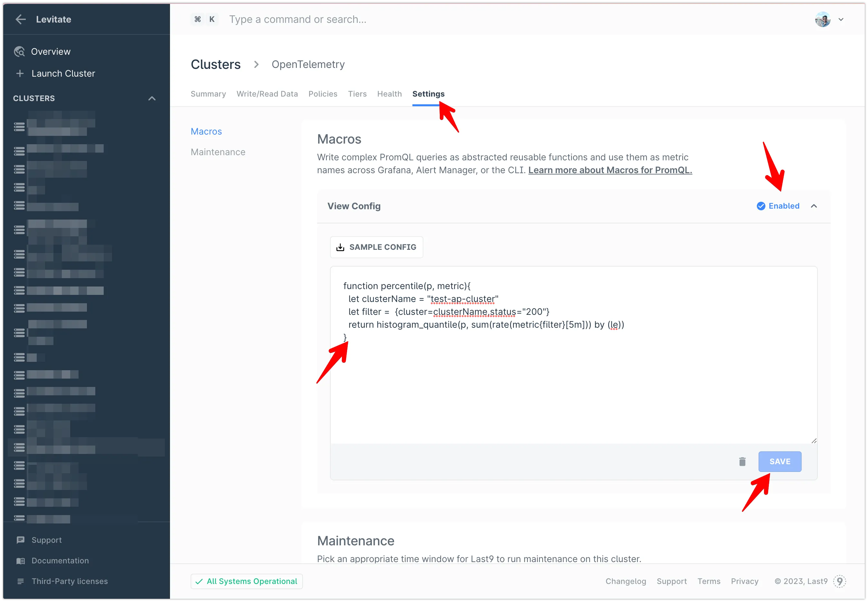Image resolution: width=868 pixels, height=602 pixels.
Task: Expand the Clusters navigation section
Action: click(152, 98)
